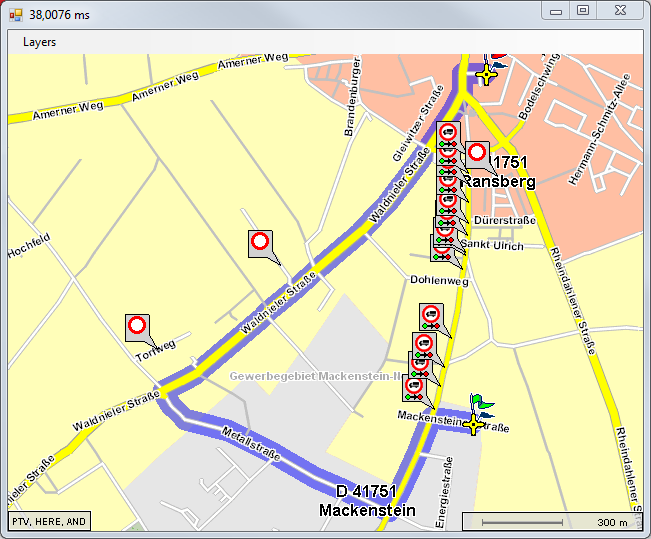
Task: Click the lowest truck restriction marker above Mackensteiner Straße
Action: tap(414, 387)
